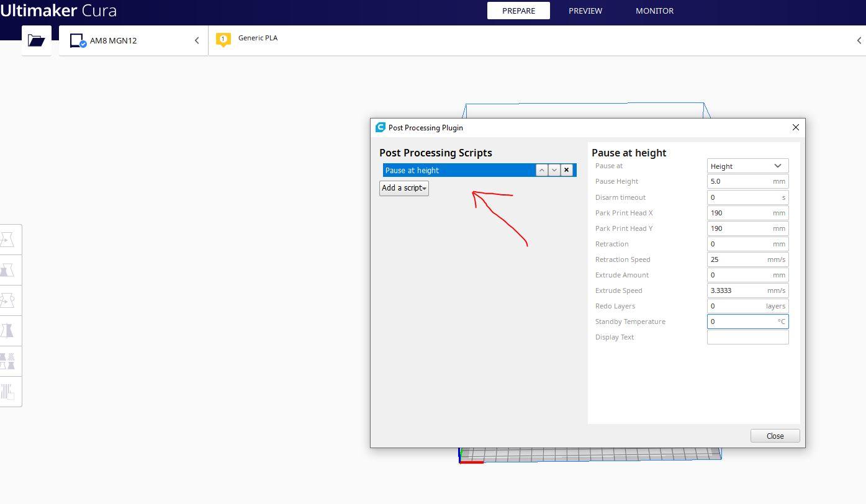Image resolution: width=866 pixels, height=504 pixels.
Task: Click the AM8 MGN12 printer icon
Action: click(x=78, y=41)
